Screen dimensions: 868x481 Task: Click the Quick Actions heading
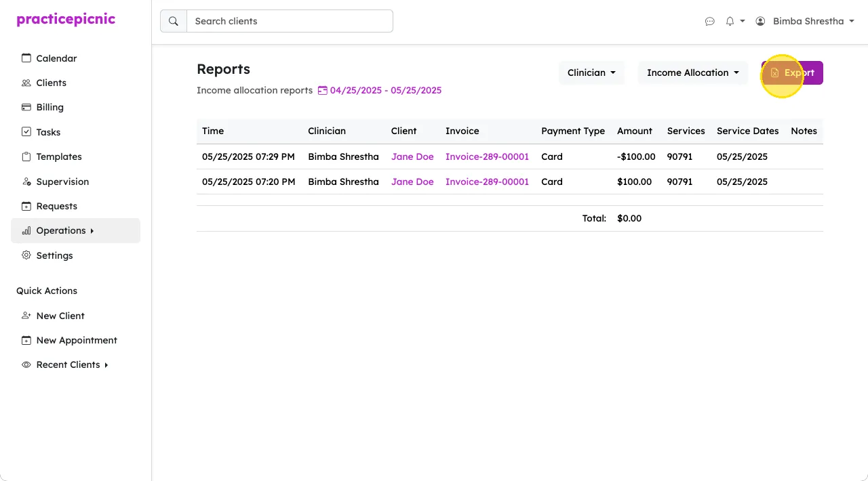pyautogui.click(x=47, y=291)
